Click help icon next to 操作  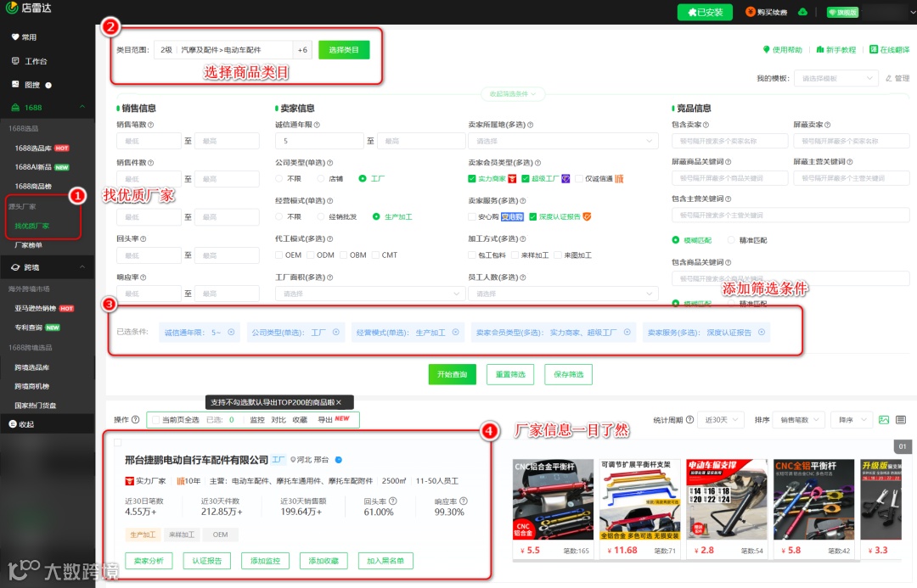[x=136, y=420]
